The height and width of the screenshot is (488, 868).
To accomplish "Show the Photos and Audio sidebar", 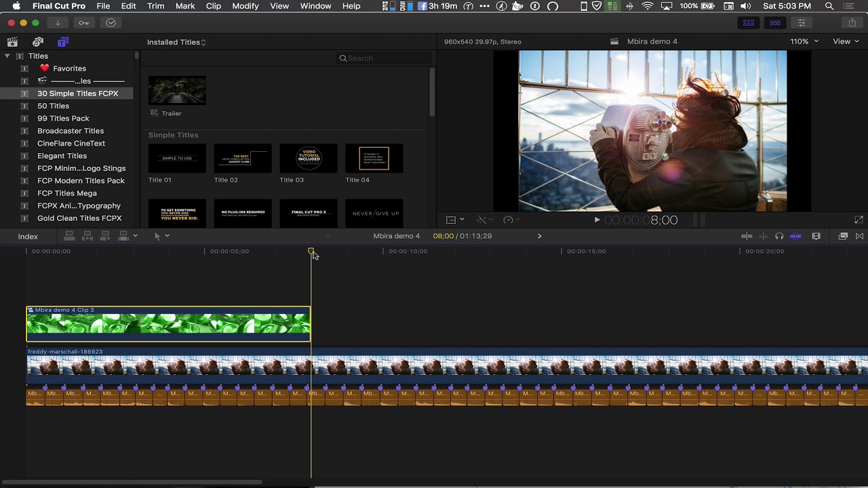I will pyautogui.click(x=38, y=42).
